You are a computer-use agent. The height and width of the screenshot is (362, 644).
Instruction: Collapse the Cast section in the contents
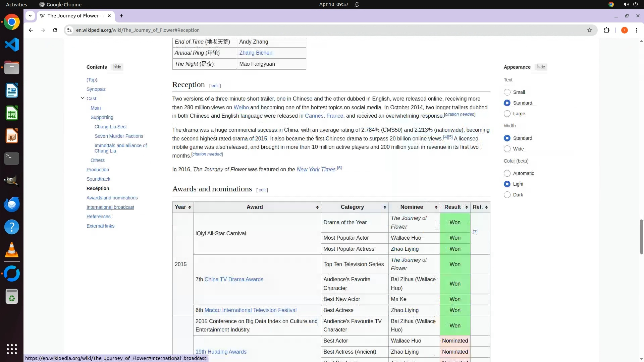pyautogui.click(x=83, y=98)
